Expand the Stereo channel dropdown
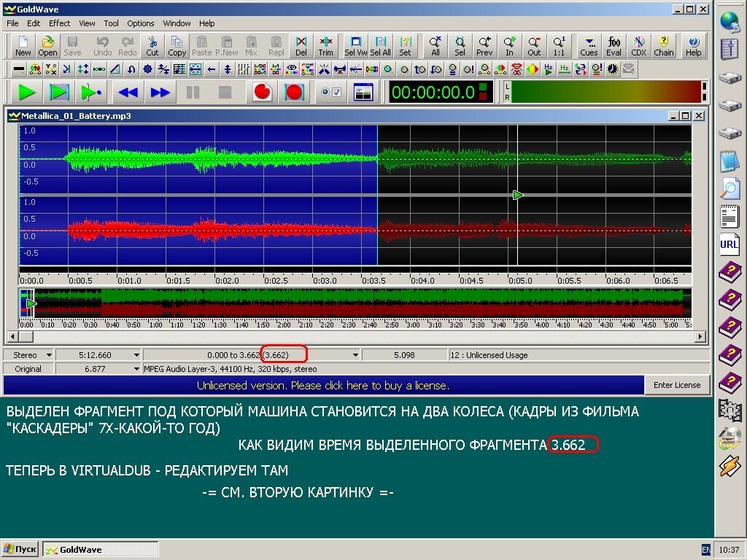Viewport: 747px width, 560px height. tap(49, 355)
